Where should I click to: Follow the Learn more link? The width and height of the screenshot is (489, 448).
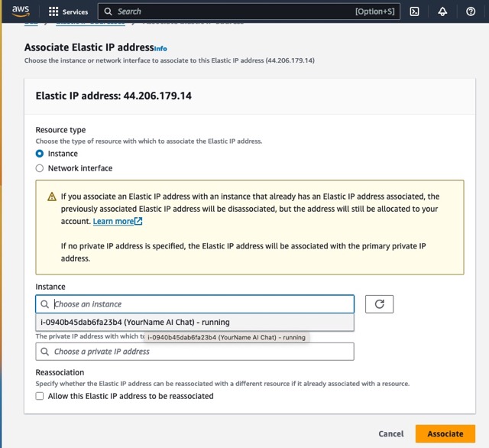pos(113,221)
